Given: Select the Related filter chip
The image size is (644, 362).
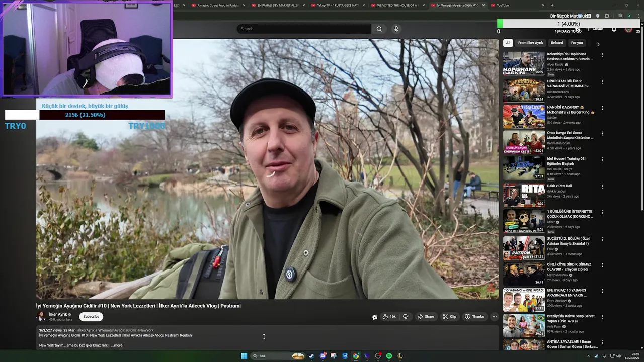Looking at the screenshot, I should point(557,43).
